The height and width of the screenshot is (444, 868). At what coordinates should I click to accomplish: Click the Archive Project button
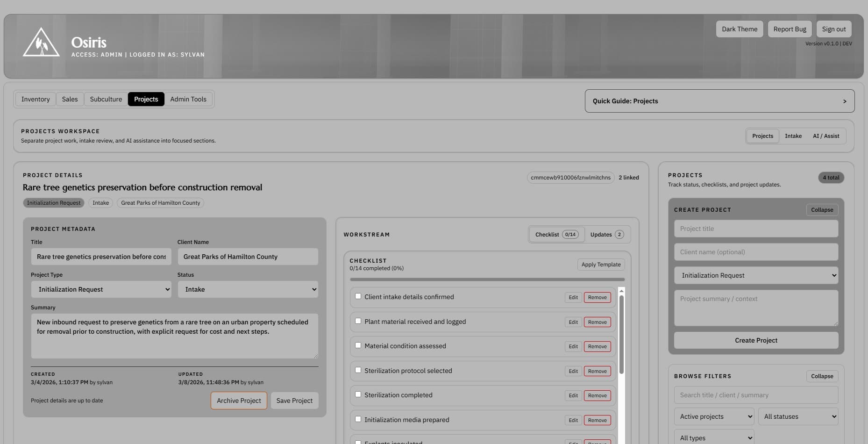point(239,401)
